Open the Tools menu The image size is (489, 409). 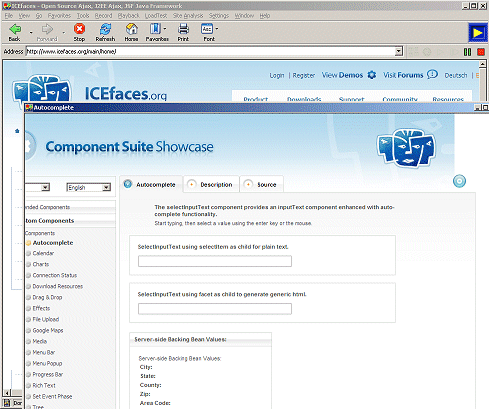[83, 16]
